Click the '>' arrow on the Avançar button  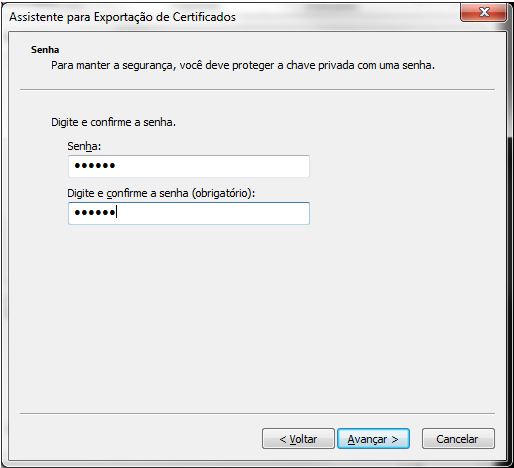395,439
